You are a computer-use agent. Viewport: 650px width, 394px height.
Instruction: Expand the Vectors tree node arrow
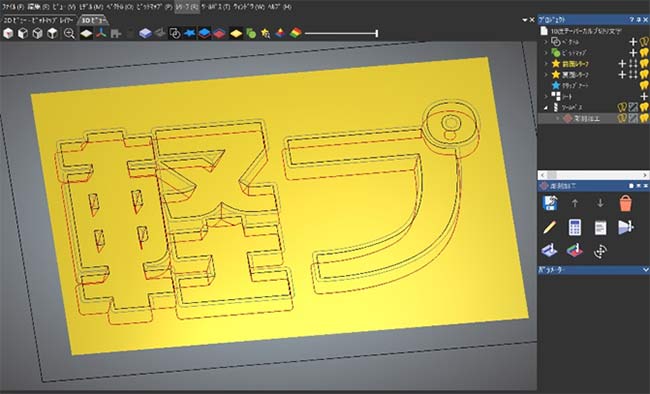coord(546,42)
